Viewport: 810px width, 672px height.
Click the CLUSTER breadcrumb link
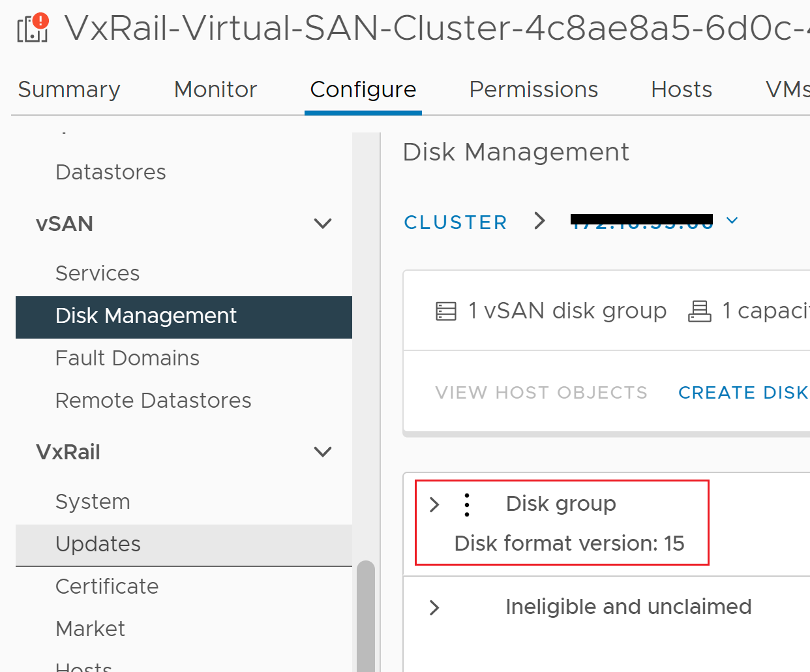[x=455, y=222]
